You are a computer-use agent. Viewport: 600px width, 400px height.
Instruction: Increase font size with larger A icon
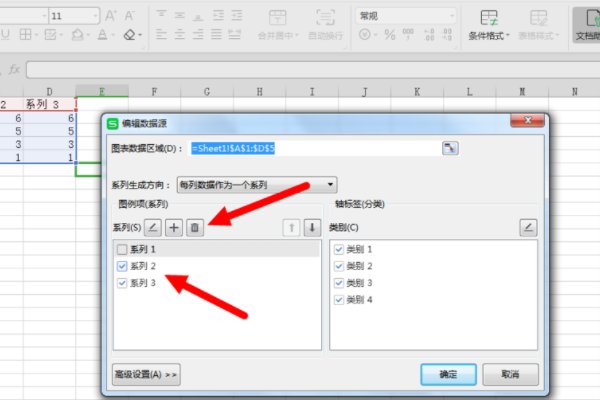(111, 16)
